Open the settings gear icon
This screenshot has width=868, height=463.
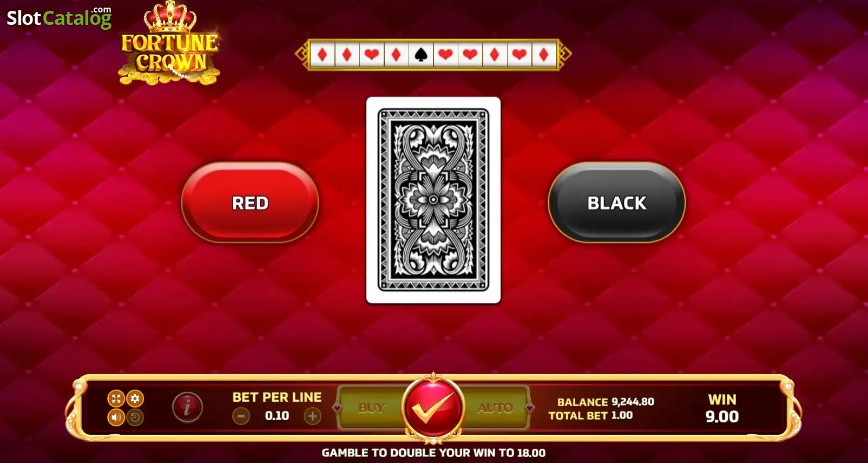point(135,399)
